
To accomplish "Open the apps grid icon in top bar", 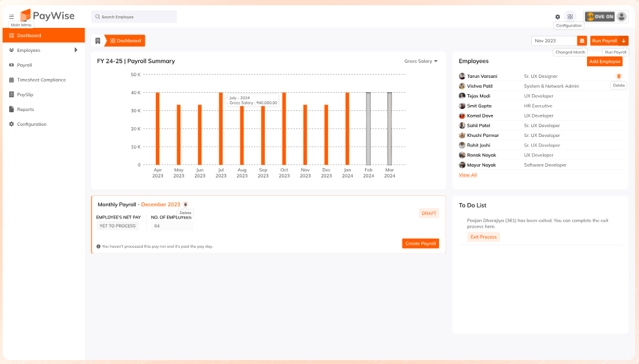I will (570, 17).
